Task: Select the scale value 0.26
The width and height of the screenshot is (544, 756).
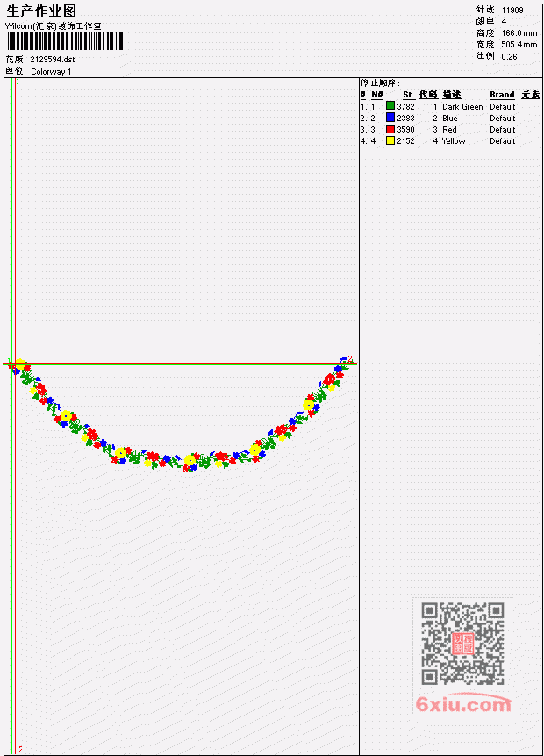Action: point(509,57)
